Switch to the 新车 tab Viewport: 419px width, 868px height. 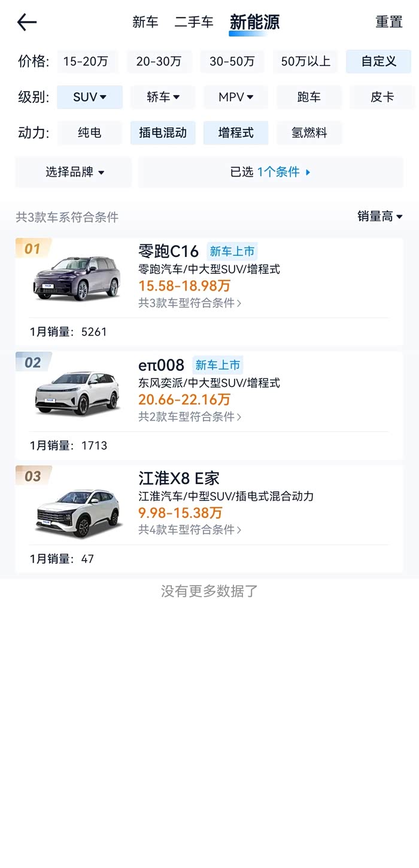point(145,23)
